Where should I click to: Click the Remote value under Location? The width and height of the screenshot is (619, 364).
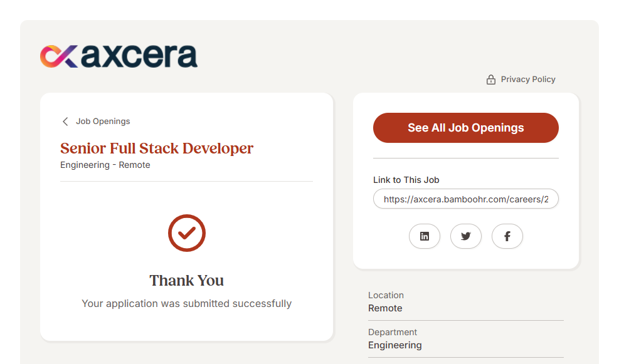[x=385, y=308]
